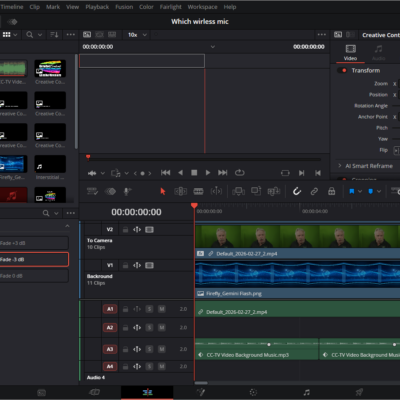The width and height of the screenshot is (400, 400).
Task: Select the Firefly_Gemini Flash.png clip on V1
Action: (x=297, y=280)
